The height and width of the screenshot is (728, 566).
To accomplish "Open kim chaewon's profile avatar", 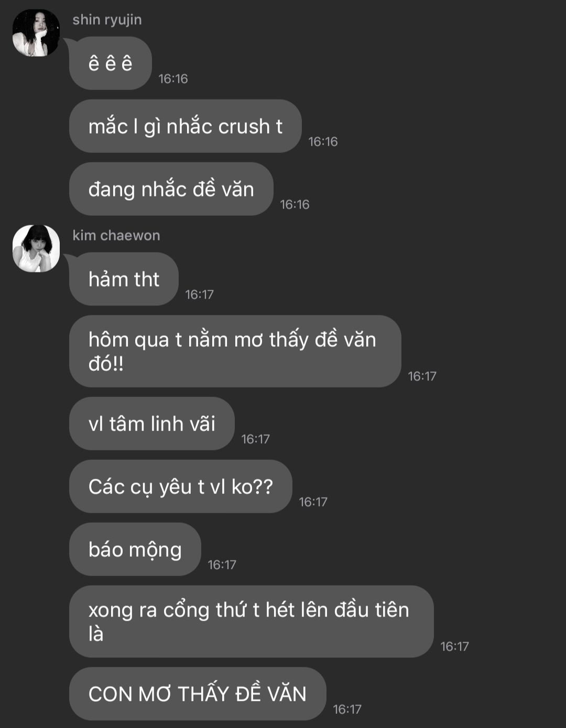I will pos(36,249).
